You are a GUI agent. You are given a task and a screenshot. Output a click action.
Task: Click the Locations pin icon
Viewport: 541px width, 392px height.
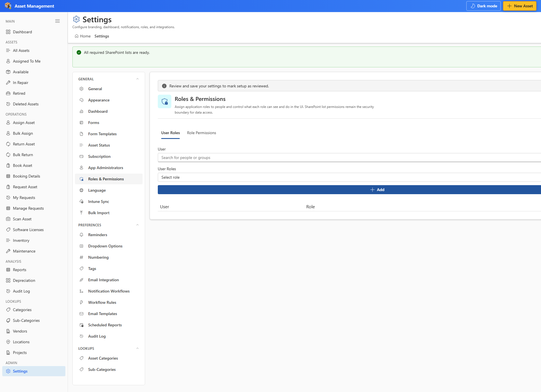pos(8,342)
